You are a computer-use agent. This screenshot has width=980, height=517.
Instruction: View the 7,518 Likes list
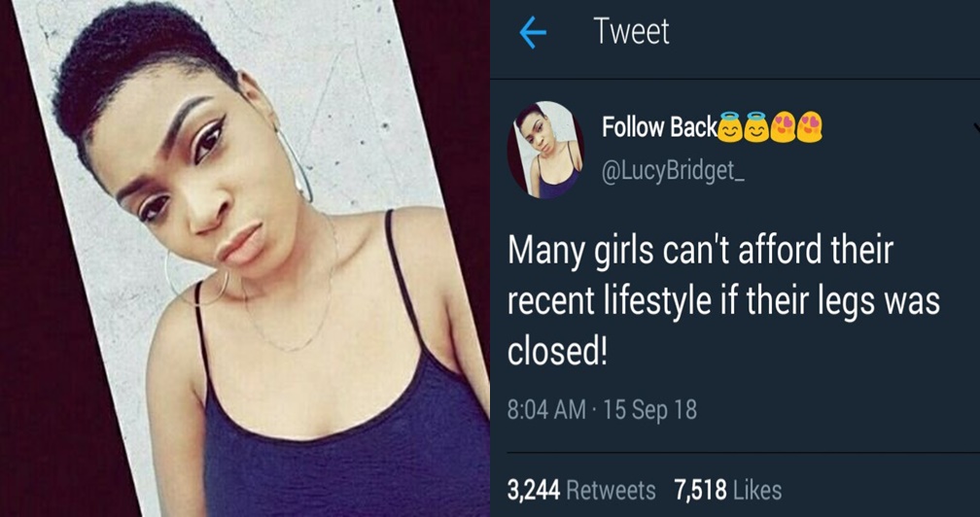[728, 490]
